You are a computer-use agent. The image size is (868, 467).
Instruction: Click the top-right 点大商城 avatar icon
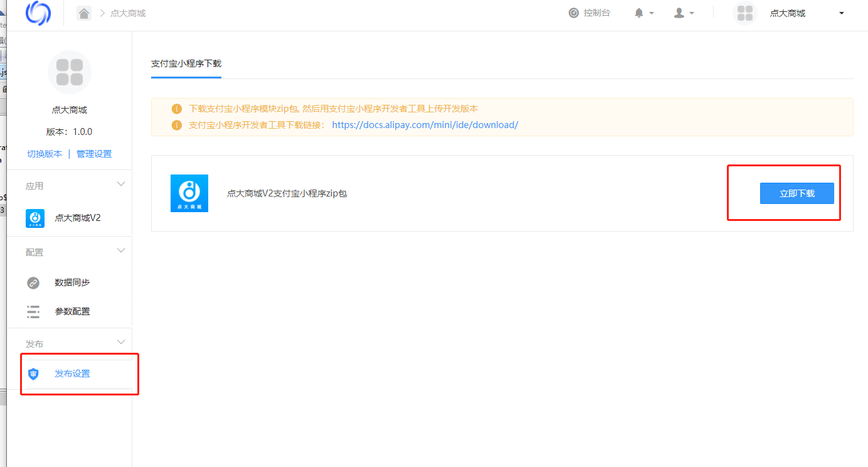pyautogui.click(x=745, y=13)
